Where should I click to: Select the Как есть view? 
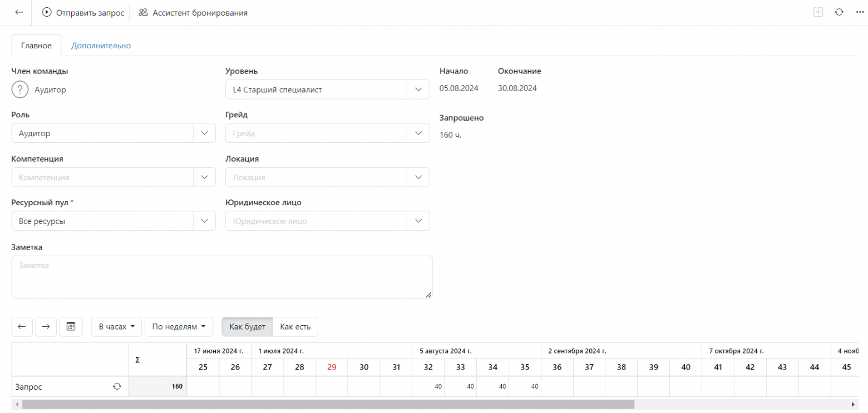tap(295, 327)
